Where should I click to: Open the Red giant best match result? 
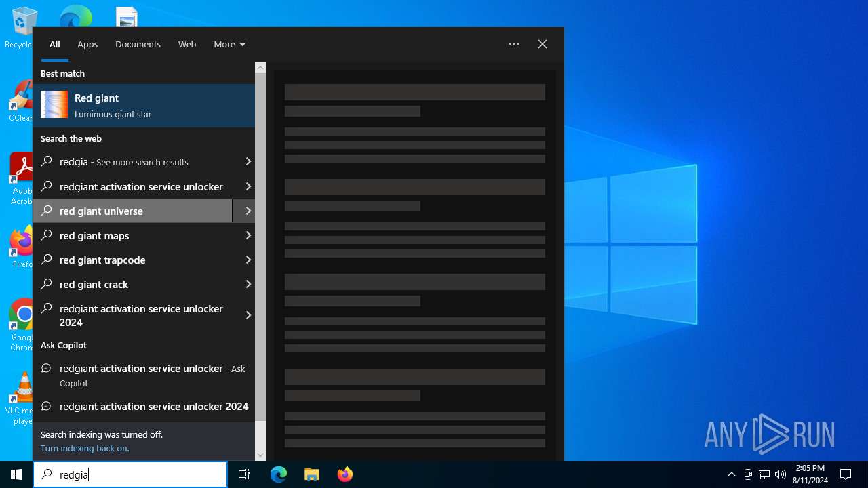144,106
